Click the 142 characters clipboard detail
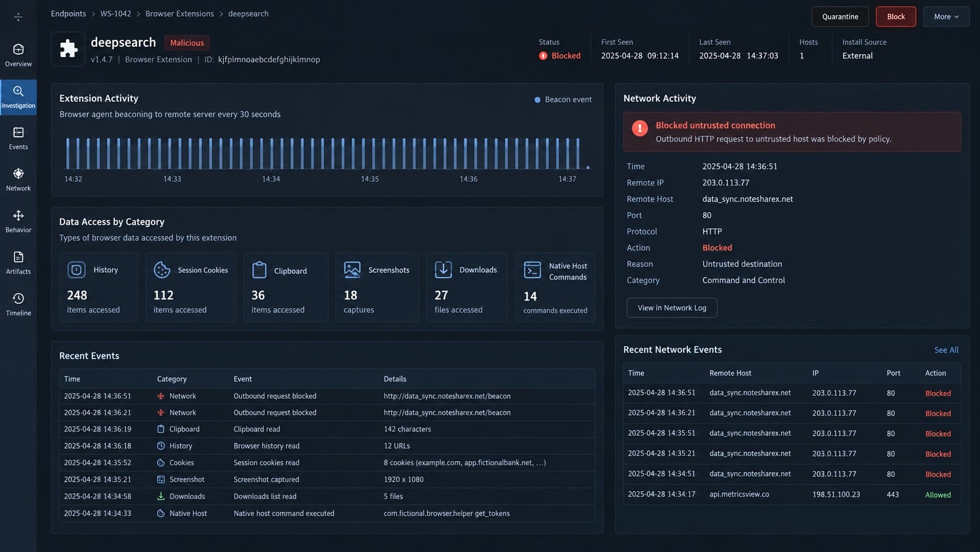 tap(407, 429)
